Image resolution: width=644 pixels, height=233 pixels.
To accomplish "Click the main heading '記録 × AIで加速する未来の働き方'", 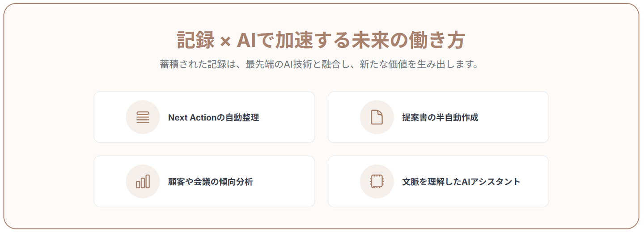I will pos(321,41).
